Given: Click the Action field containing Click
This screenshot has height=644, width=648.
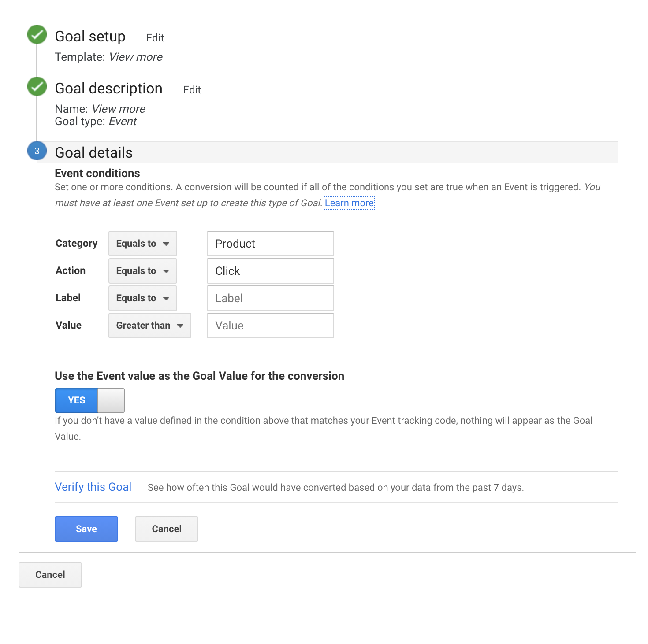Looking at the screenshot, I should (x=270, y=271).
